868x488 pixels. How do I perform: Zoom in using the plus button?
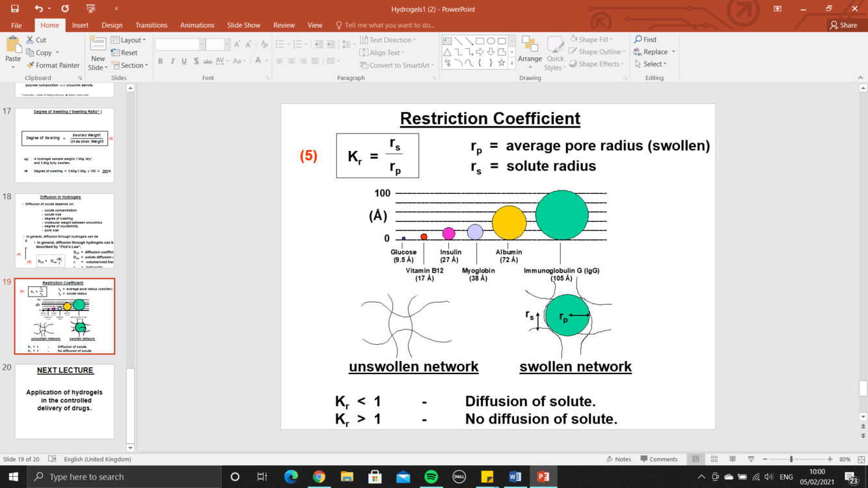click(x=830, y=459)
